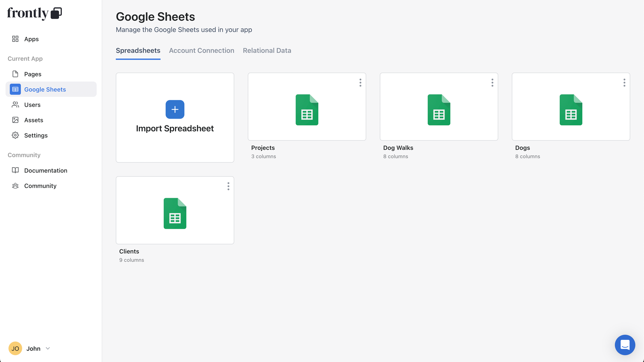This screenshot has height=362, width=644.
Task: Select the Pages icon in the sidebar
Action: 15,74
